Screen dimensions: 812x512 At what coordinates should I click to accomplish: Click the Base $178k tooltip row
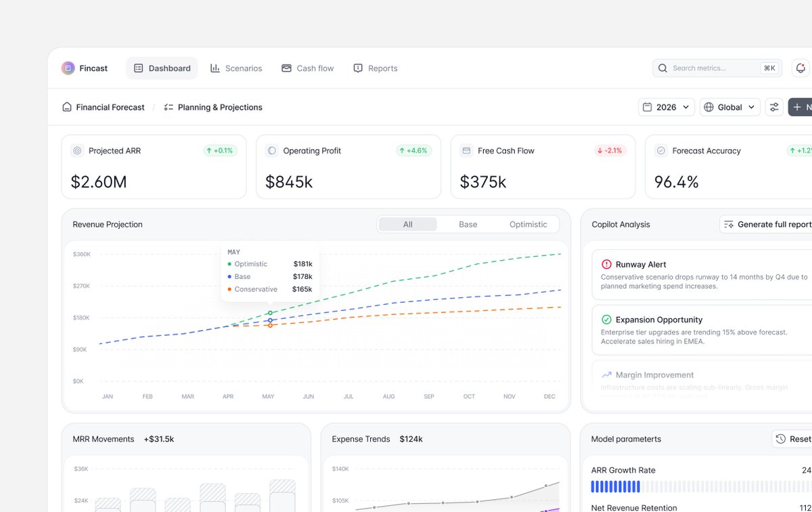[x=270, y=276]
